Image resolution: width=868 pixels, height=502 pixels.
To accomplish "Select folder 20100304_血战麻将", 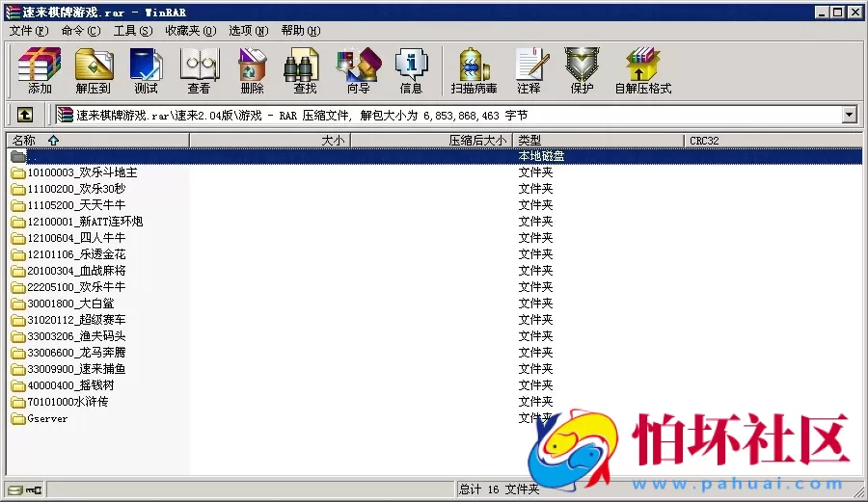I will [x=76, y=271].
